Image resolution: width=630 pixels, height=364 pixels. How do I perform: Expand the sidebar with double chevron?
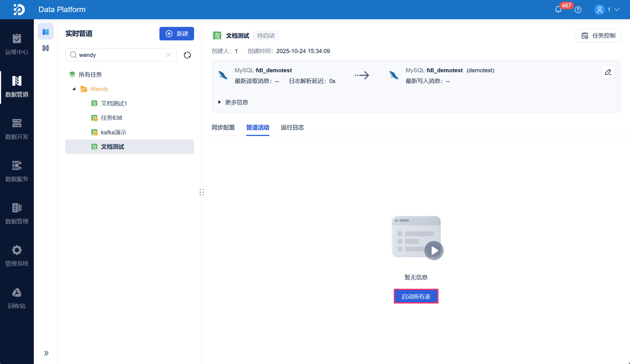coord(46,353)
